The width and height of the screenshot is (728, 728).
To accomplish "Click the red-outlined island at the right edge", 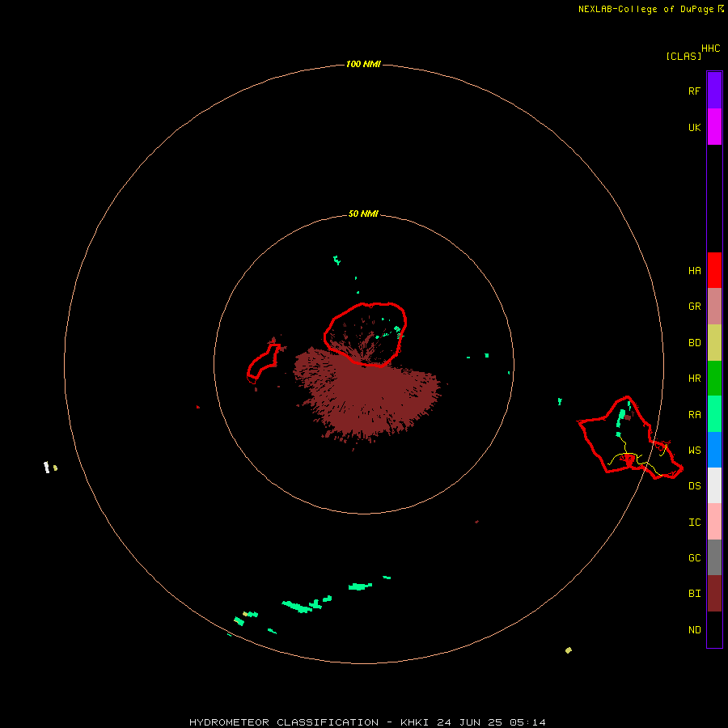I will pos(629,438).
